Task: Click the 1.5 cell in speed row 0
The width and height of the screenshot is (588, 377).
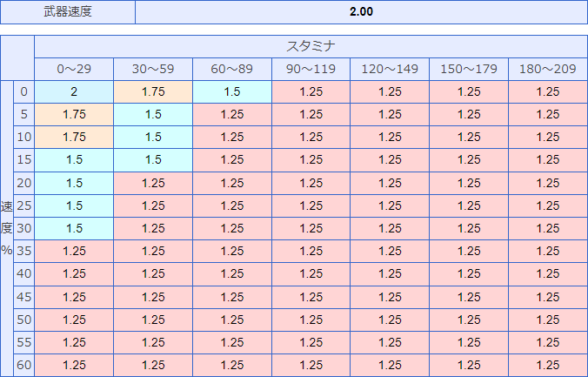Action: pos(232,91)
